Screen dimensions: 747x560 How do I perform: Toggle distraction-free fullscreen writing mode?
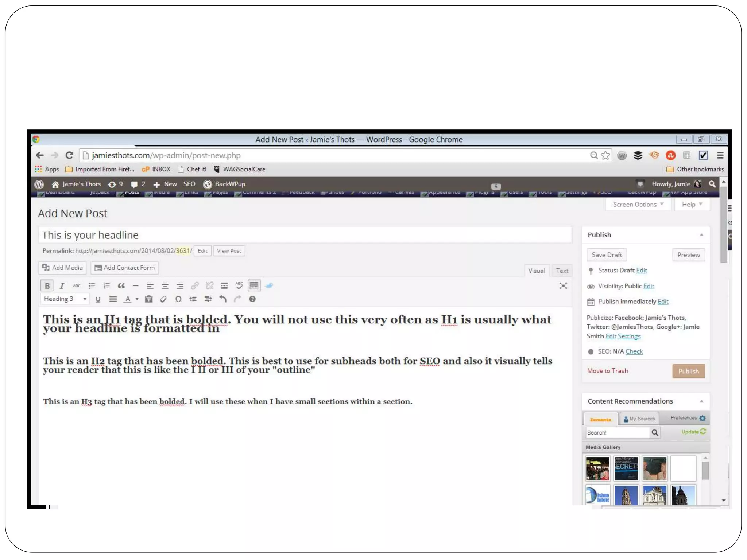point(563,286)
